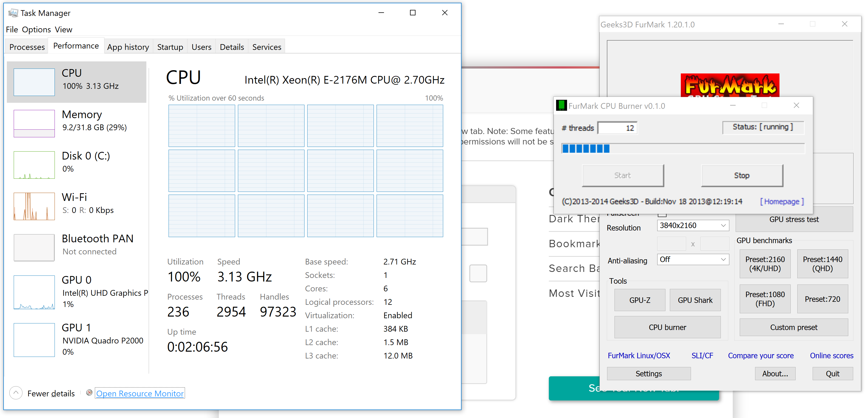This screenshot has height=418, width=868.
Task: Click the FurMark CPU Burner window icon
Action: click(x=561, y=106)
